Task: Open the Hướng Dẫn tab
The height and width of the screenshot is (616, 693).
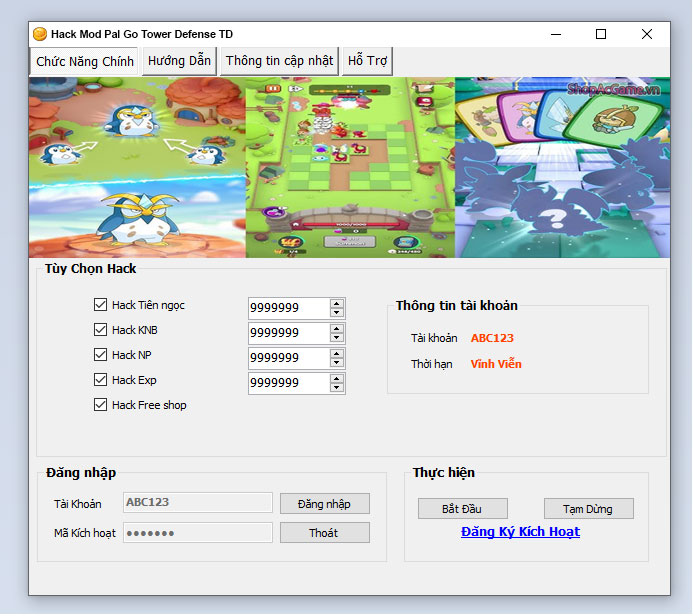Action: click(x=179, y=61)
